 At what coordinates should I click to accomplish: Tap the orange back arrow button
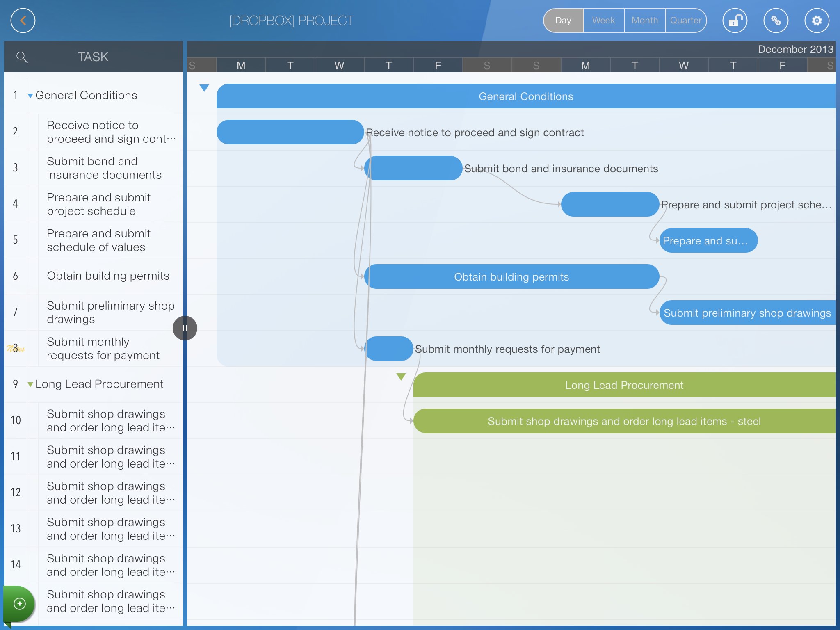pos(23,21)
